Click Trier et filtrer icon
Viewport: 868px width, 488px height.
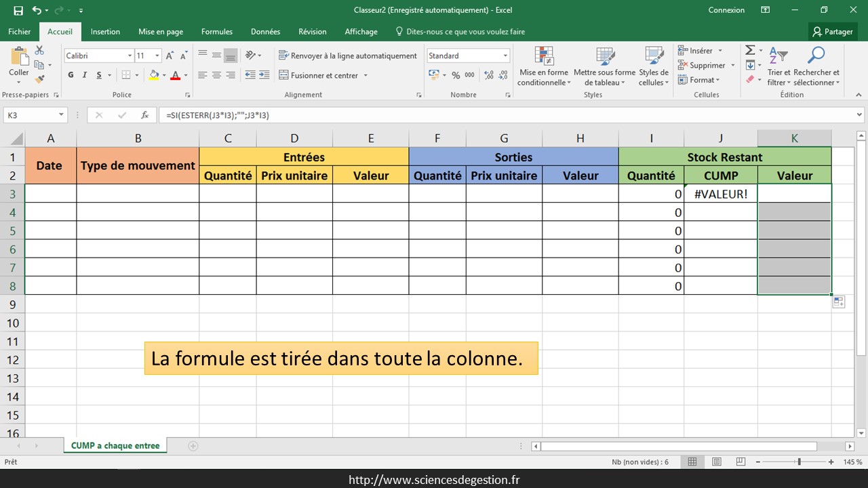778,67
